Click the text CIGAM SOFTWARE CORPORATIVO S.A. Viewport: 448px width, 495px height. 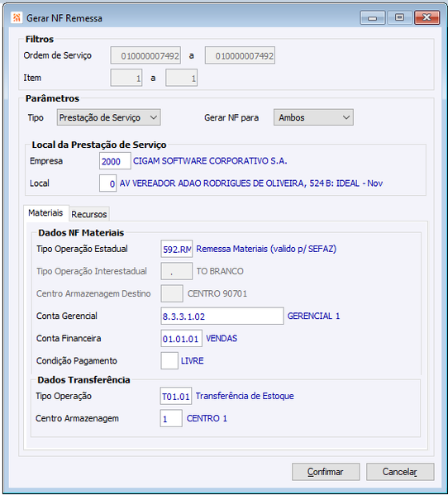210,161
